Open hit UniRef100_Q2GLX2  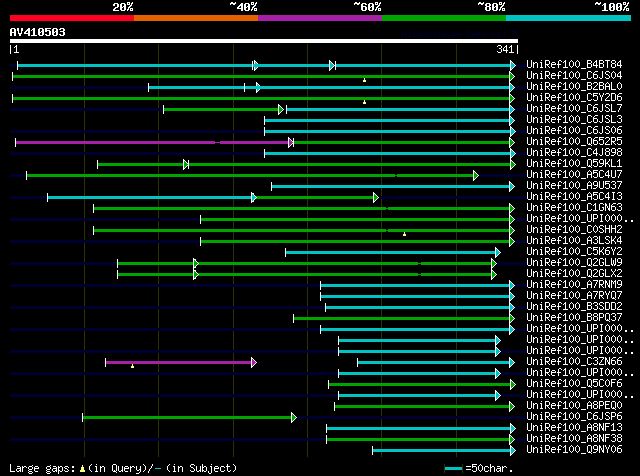point(574,274)
